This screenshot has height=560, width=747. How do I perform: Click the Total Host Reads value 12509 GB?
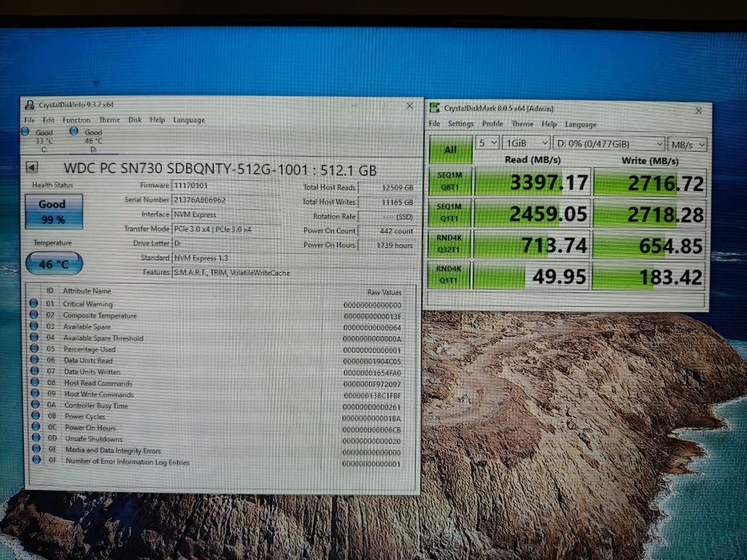(387, 188)
